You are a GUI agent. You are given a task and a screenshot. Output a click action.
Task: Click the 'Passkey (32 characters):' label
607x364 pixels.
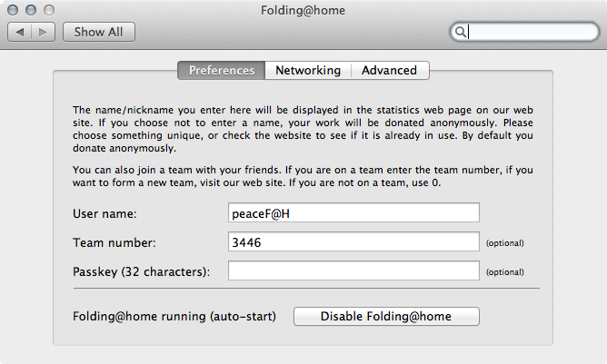[x=141, y=272]
